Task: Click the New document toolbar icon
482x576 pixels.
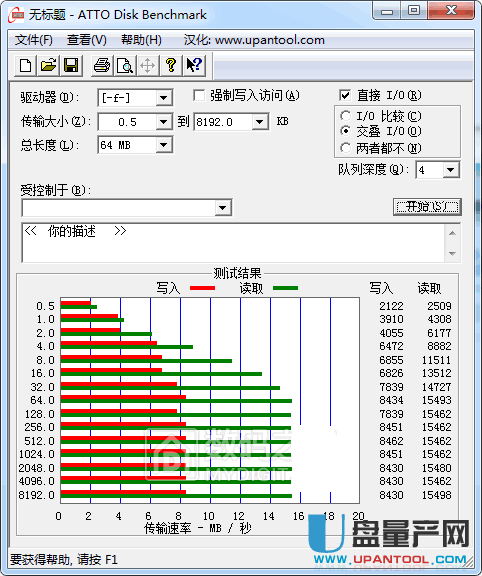Action: tap(25, 65)
